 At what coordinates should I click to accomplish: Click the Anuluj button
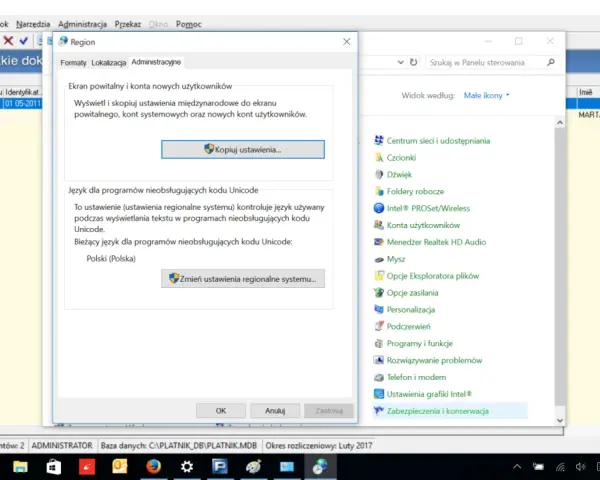(275, 411)
